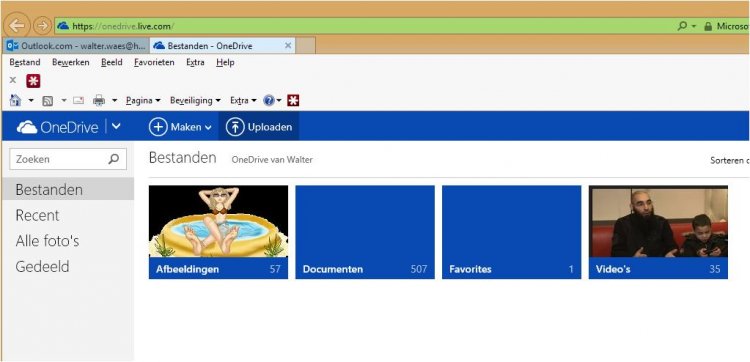Screen dimensions: 750x362
Task: Expand the Beveiliging dropdown
Action: (195, 100)
